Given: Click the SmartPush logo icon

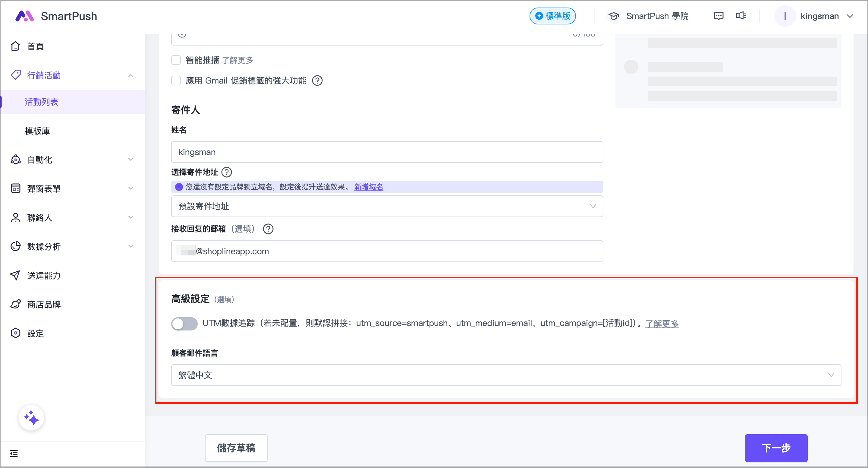Looking at the screenshot, I should (25, 16).
